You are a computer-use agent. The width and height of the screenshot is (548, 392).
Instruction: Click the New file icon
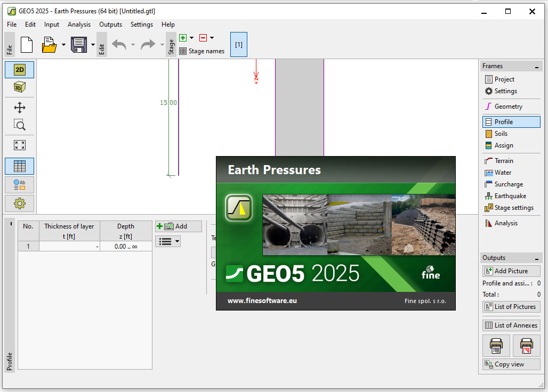(x=27, y=44)
